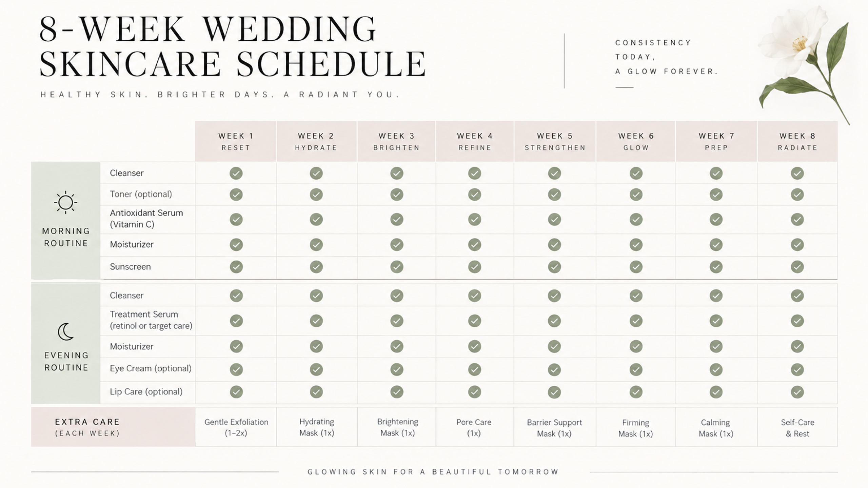The width and height of the screenshot is (868, 488).
Task: Click the Week 3 Treatment Serum checkmark
Action: [x=396, y=321]
